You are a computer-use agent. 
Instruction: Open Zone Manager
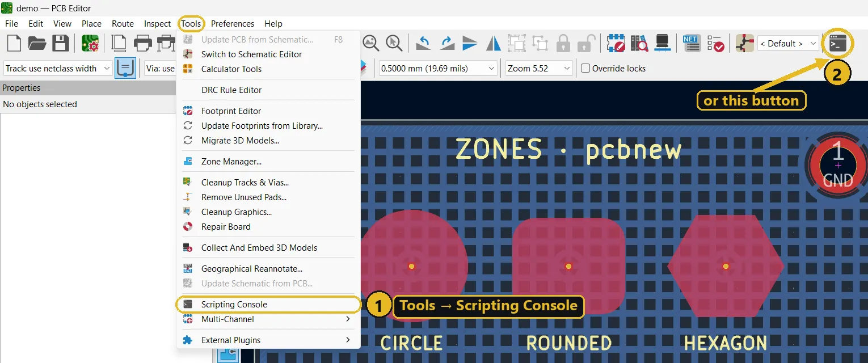(268, 162)
